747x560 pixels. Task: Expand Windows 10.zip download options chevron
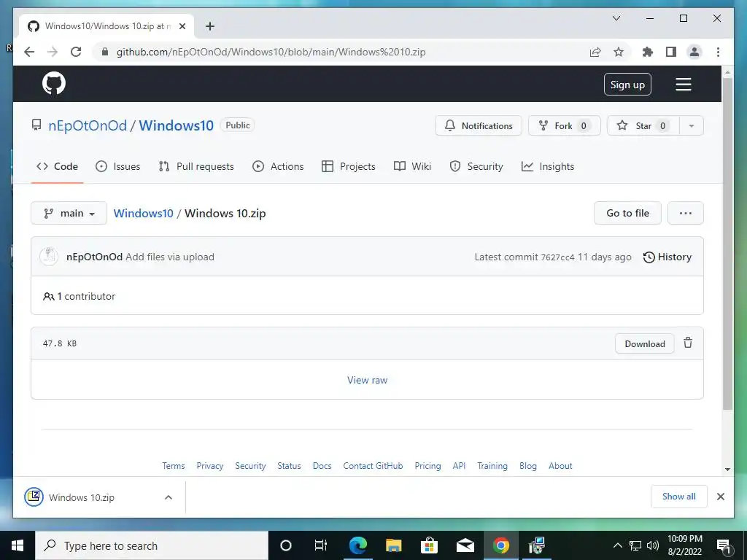pyautogui.click(x=169, y=497)
